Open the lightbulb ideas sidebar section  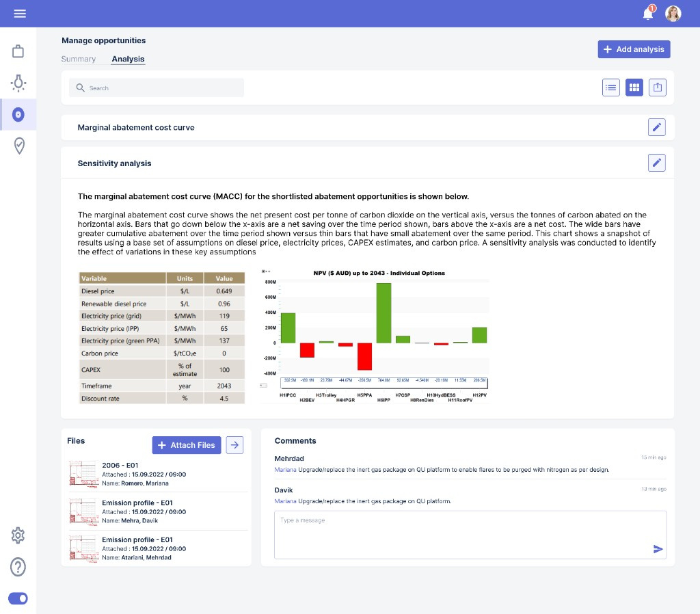(x=18, y=83)
